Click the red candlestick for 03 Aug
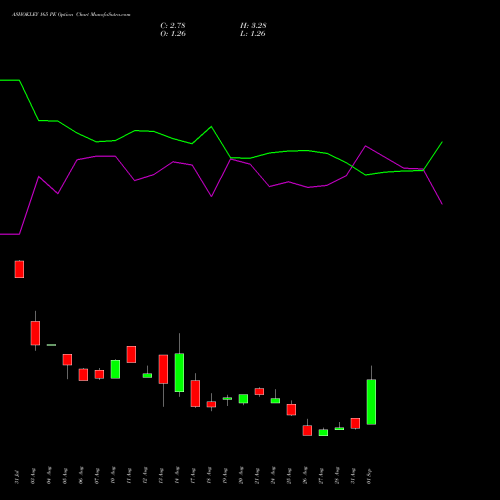 [x=35, y=333]
